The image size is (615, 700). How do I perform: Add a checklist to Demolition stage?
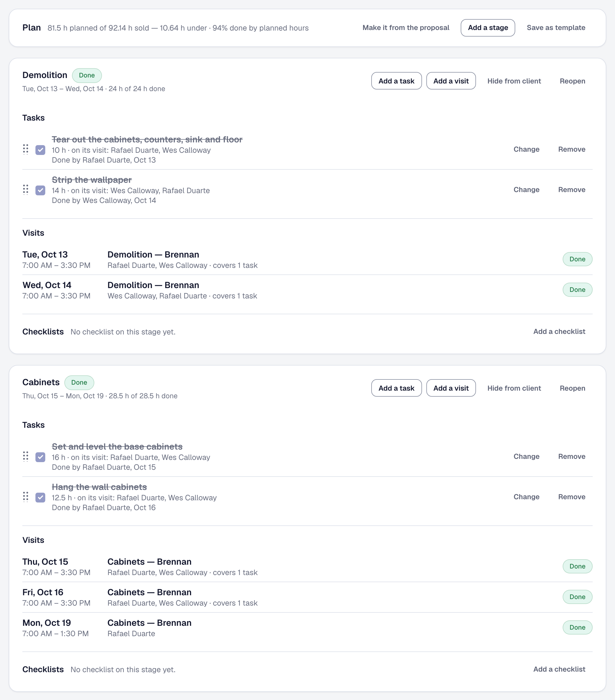(559, 331)
